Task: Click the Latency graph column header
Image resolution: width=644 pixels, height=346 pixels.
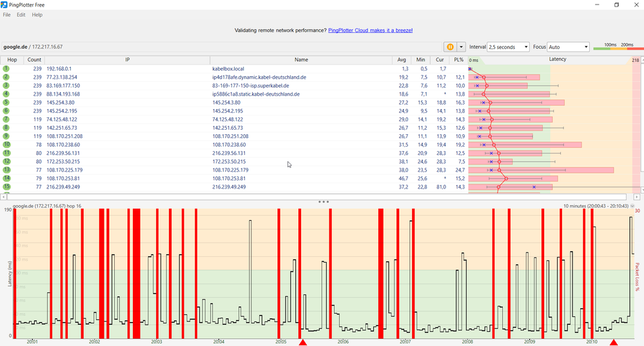Action: pos(558,59)
